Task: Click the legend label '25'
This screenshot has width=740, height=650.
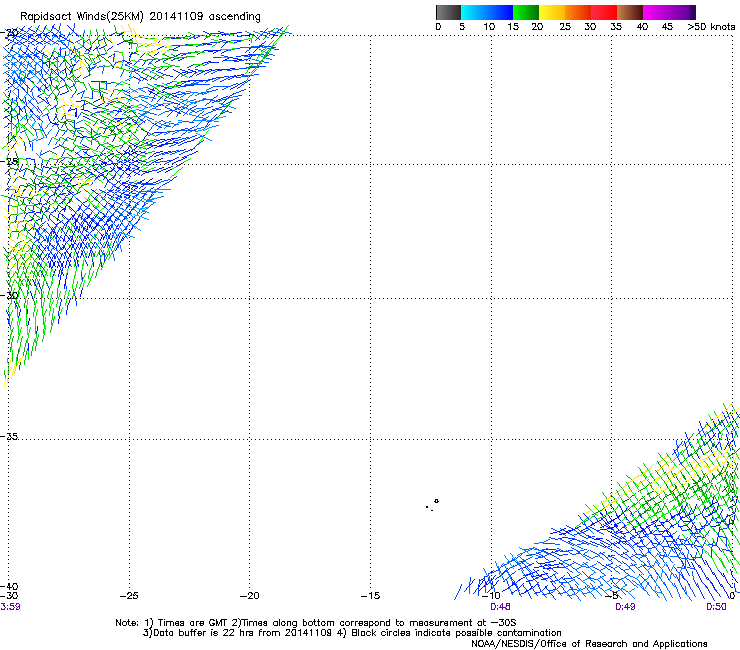Action: pos(565,27)
